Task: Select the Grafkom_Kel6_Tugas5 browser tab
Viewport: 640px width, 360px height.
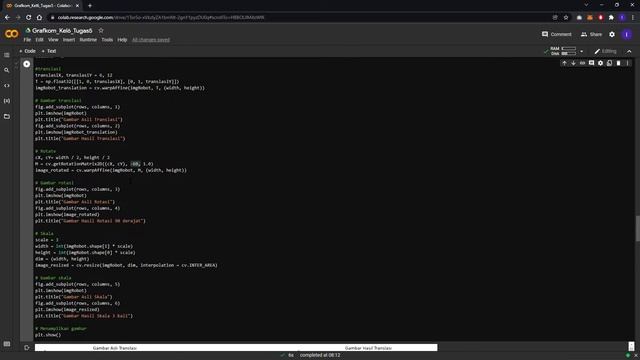Action: [x=42, y=6]
